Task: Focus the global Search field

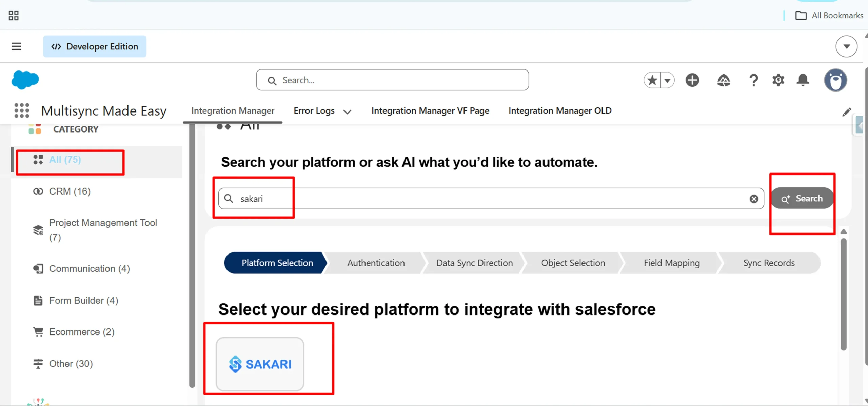Action: click(392, 80)
